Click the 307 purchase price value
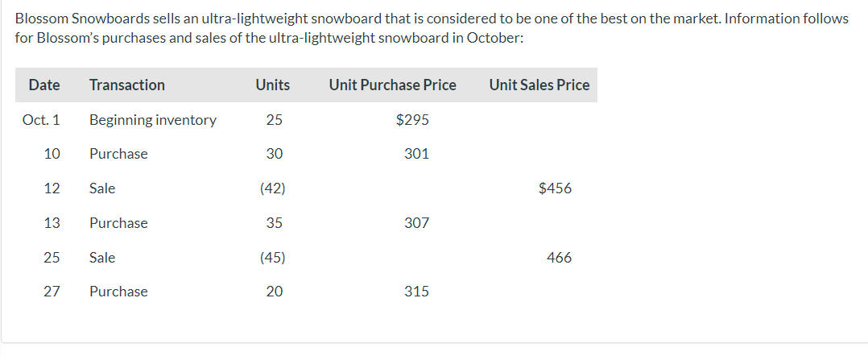The width and height of the screenshot is (868, 356). pyautogui.click(x=416, y=223)
